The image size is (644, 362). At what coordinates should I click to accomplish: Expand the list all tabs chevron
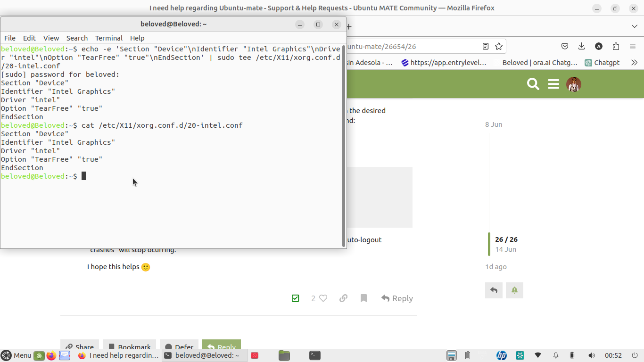tap(634, 26)
